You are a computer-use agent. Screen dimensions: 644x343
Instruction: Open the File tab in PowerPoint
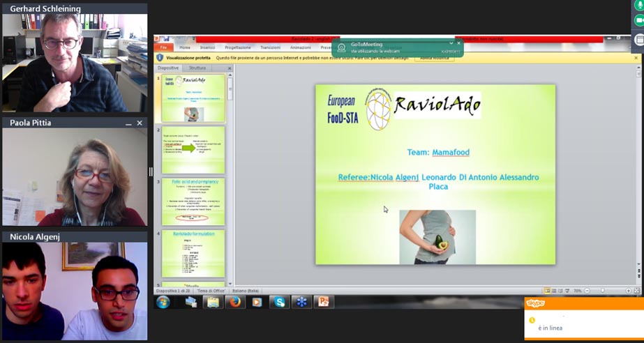click(x=163, y=47)
